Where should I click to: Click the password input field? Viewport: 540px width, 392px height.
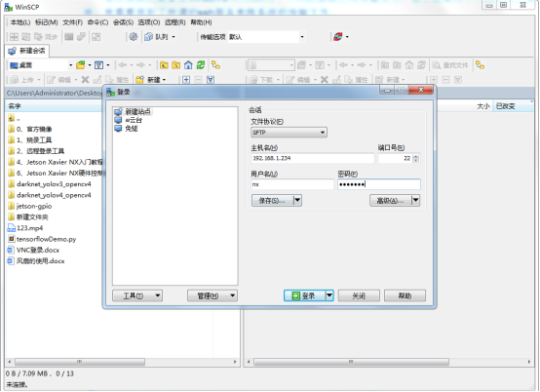pos(379,184)
